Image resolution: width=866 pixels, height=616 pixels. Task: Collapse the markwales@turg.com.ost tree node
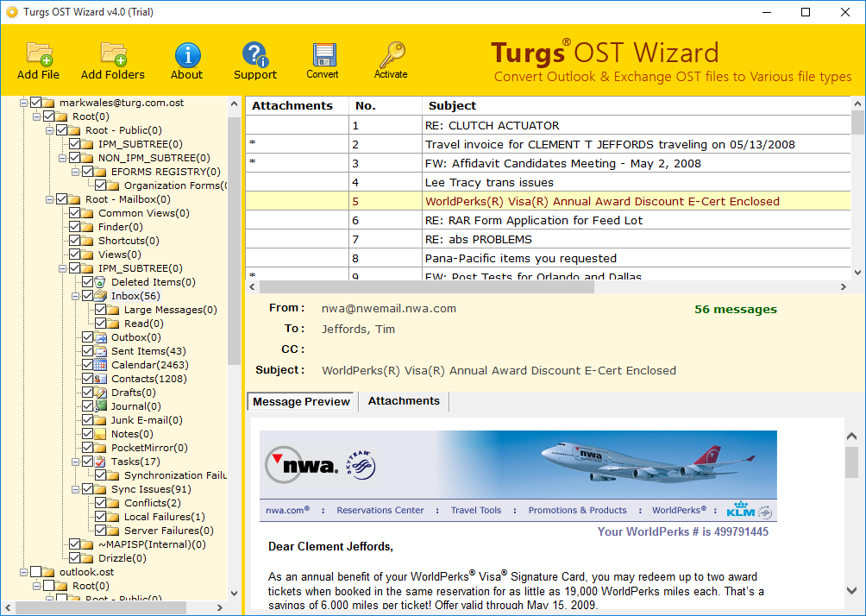click(x=24, y=103)
